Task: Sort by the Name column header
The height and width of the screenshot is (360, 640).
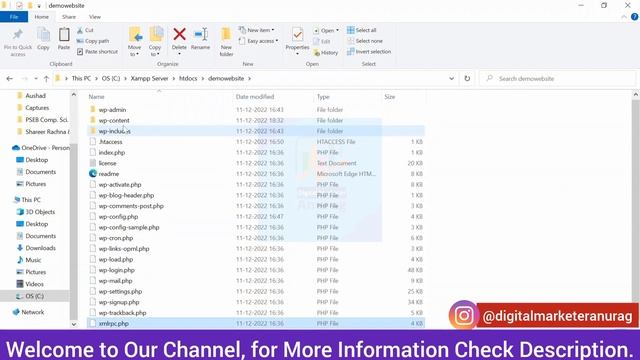Action: [x=97, y=97]
